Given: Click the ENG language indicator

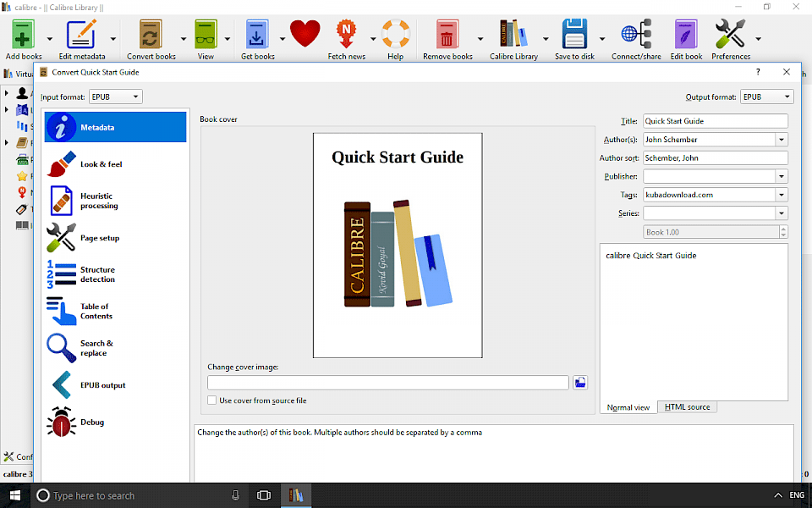Looking at the screenshot, I should pos(797,495).
